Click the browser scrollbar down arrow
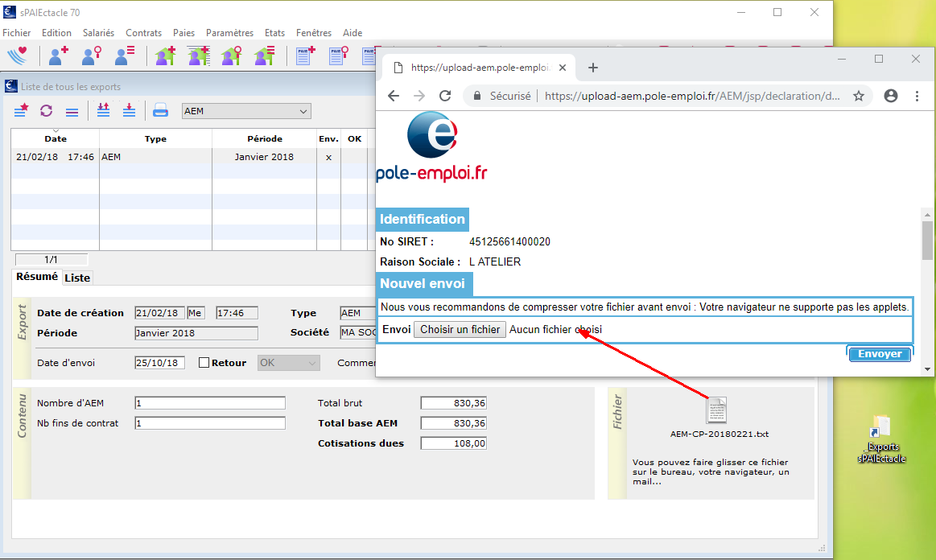The width and height of the screenshot is (936, 560). tap(927, 369)
